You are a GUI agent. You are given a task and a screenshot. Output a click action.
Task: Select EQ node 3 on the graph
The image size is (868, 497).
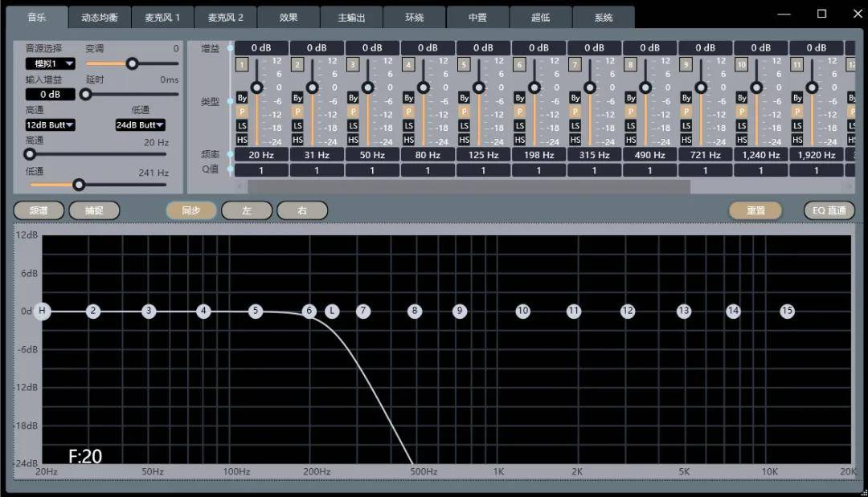pyautogui.click(x=149, y=311)
